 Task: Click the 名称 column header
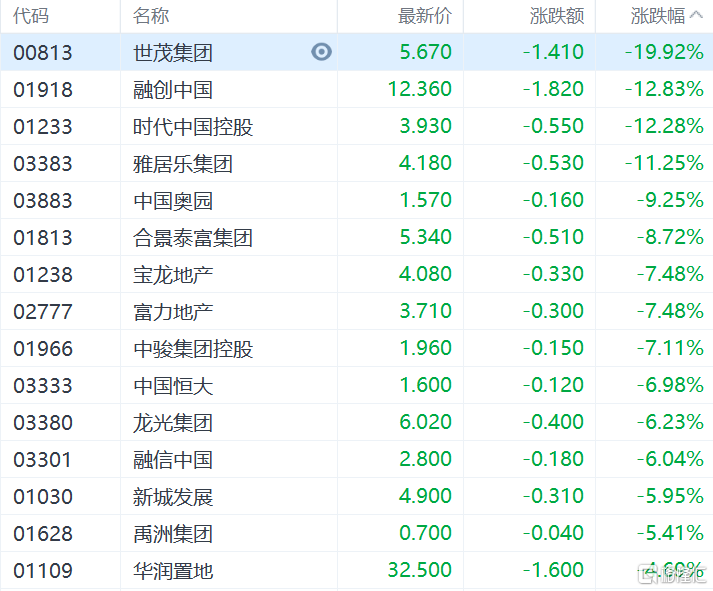[151, 16]
